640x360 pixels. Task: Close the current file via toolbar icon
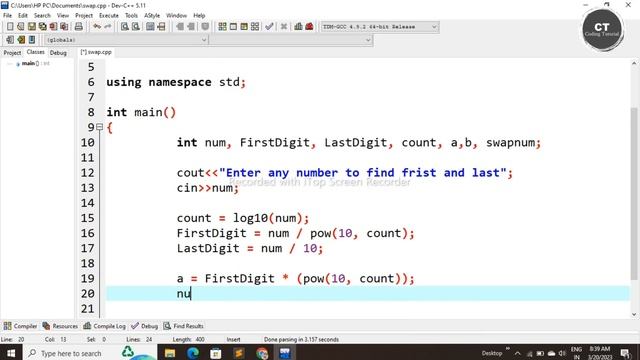(53, 27)
